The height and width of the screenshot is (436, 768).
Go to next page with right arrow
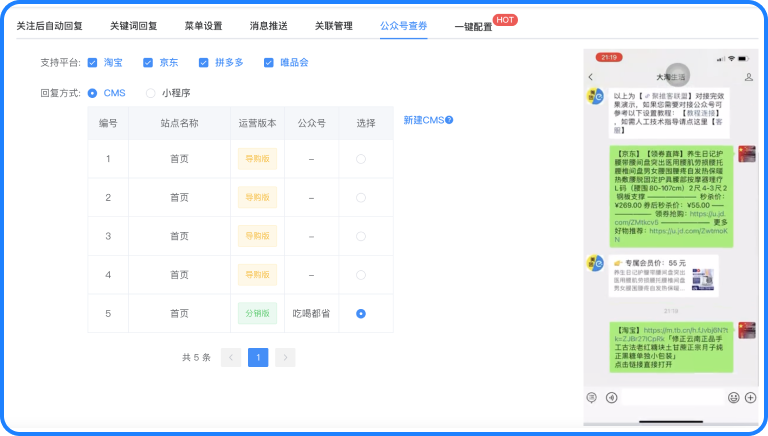(x=285, y=357)
